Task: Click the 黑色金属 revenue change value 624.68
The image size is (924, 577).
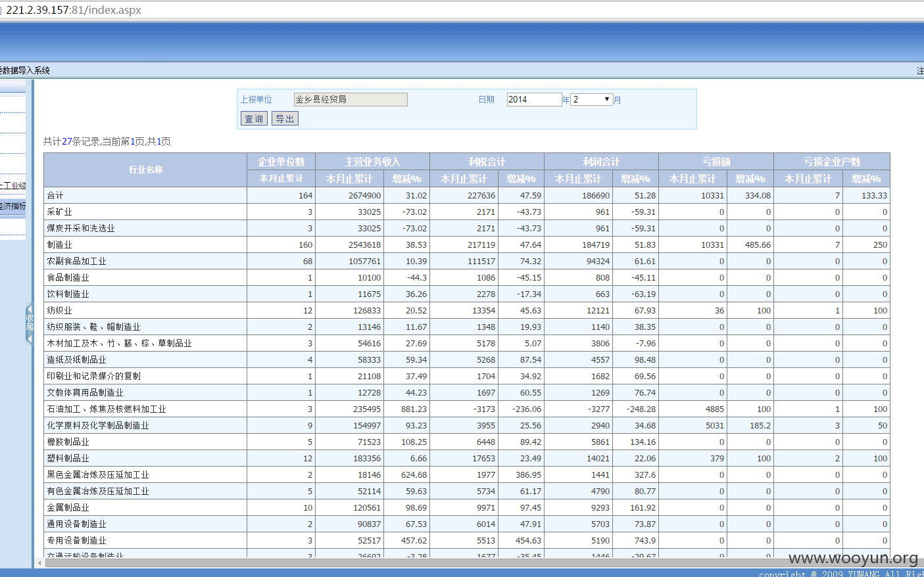Action: [x=414, y=474]
